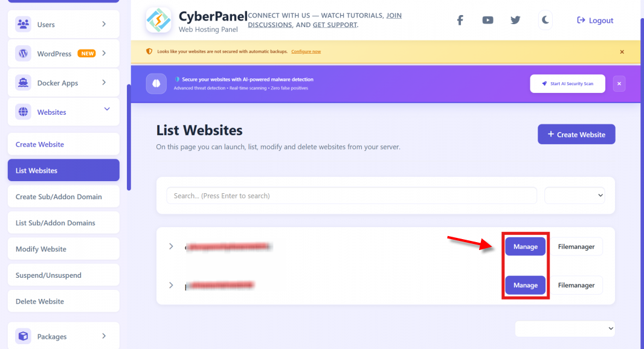Open the YouTube icon link

coord(488,20)
